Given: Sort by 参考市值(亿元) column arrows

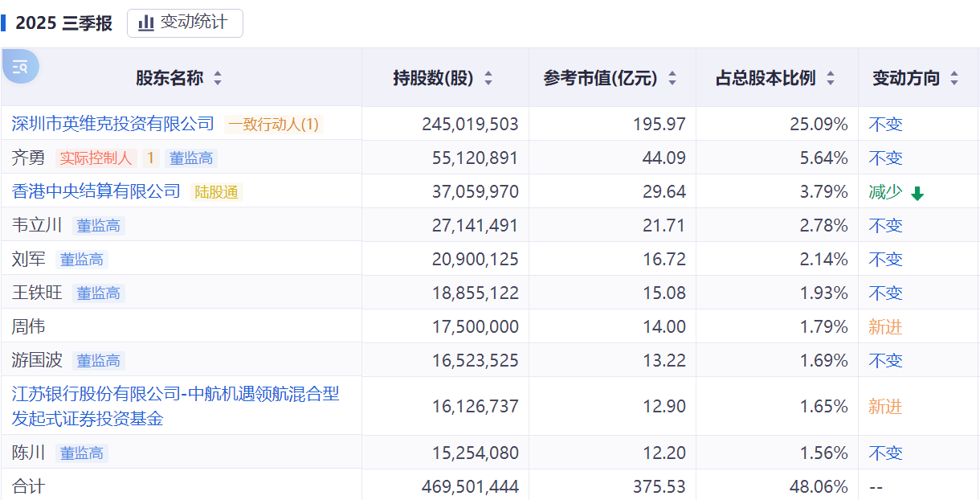Looking at the screenshot, I should [x=672, y=78].
